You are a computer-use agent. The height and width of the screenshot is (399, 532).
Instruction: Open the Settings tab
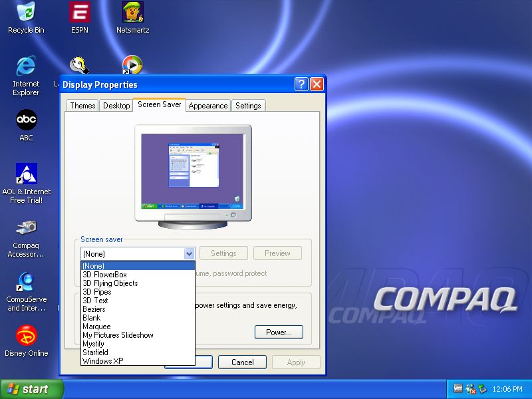248,106
